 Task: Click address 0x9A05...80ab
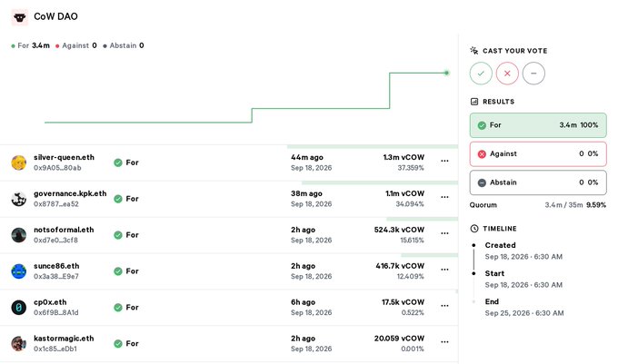(57, 168)
